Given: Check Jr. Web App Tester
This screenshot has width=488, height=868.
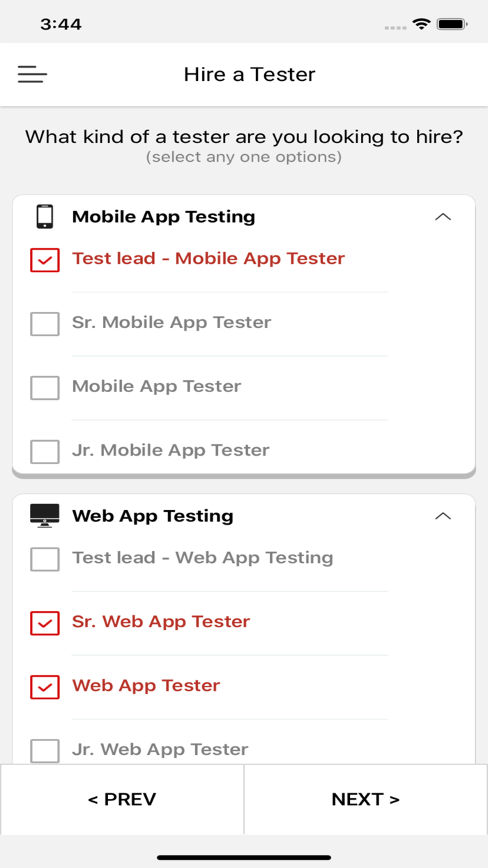Looking at the screenshot, I should click(45, 751).
